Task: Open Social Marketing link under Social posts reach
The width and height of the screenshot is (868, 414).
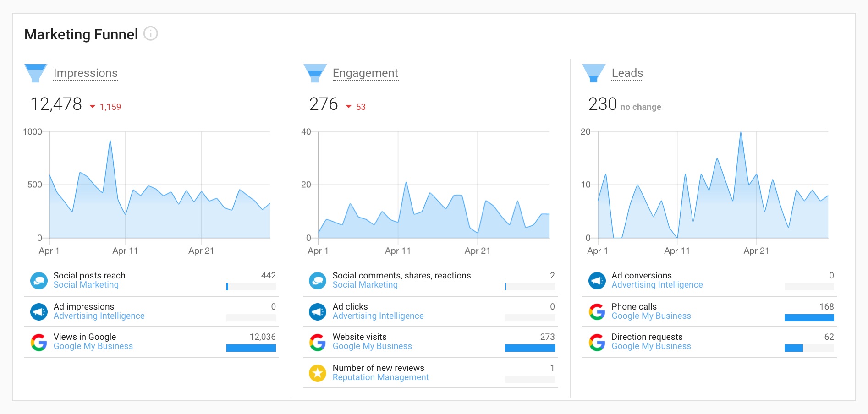Action: pos(86,285)
